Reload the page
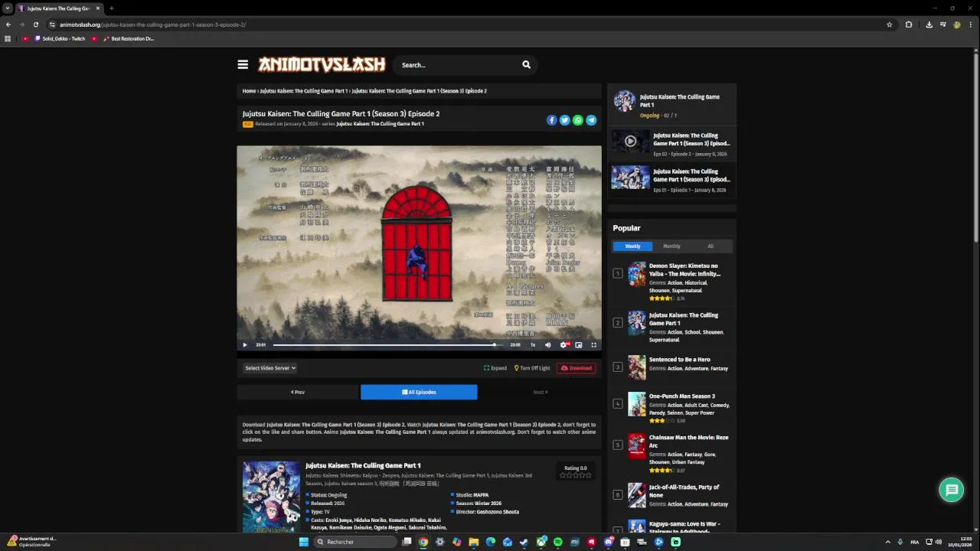Image resolution: width=980 pixels, height=551 pixels. pyautogui.click(x=35, y=24)
